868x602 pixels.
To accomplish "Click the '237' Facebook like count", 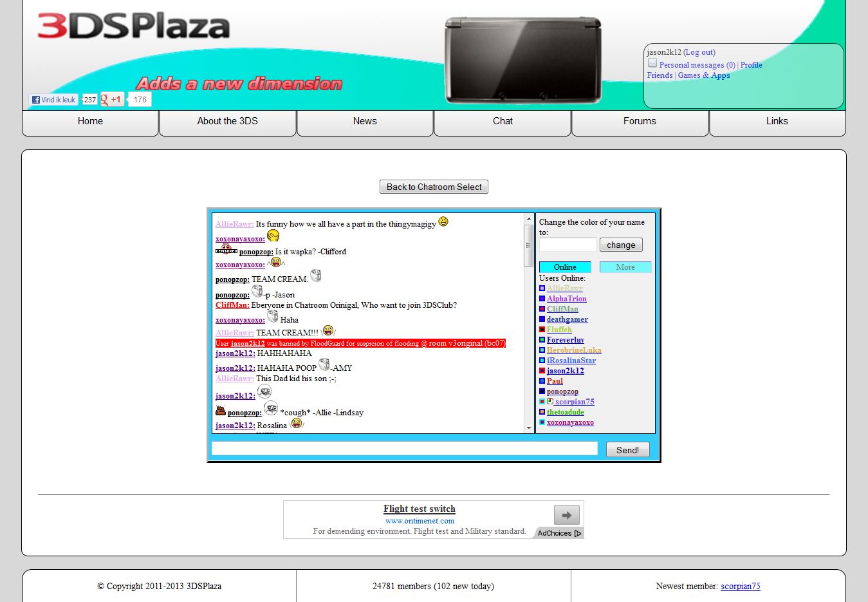I will point(90,100).
